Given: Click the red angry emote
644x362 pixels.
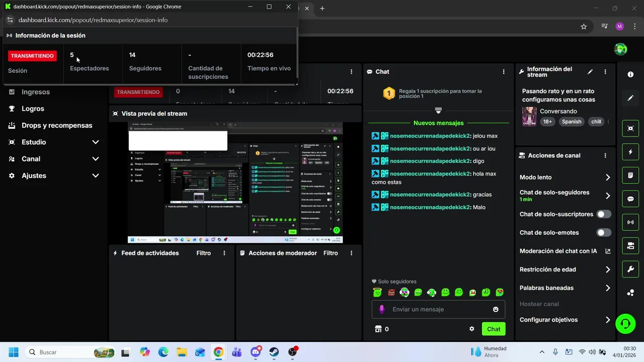Looking at the screenshot, I should [391, 292].
